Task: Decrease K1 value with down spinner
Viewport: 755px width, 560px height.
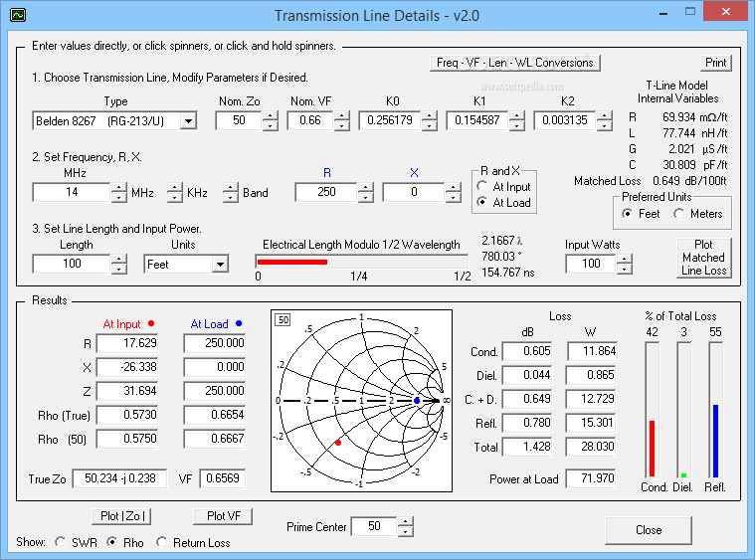Action: coord(516,126)
